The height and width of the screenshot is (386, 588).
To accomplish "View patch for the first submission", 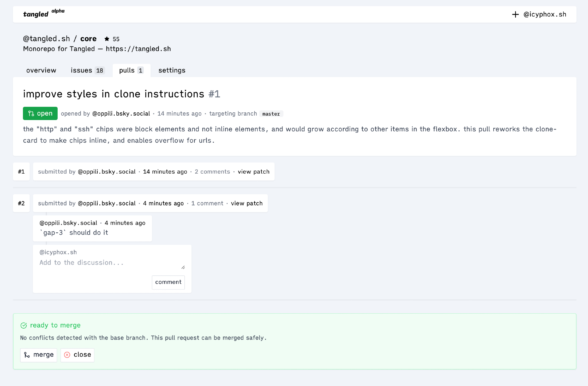I will [x=253, y=172].
